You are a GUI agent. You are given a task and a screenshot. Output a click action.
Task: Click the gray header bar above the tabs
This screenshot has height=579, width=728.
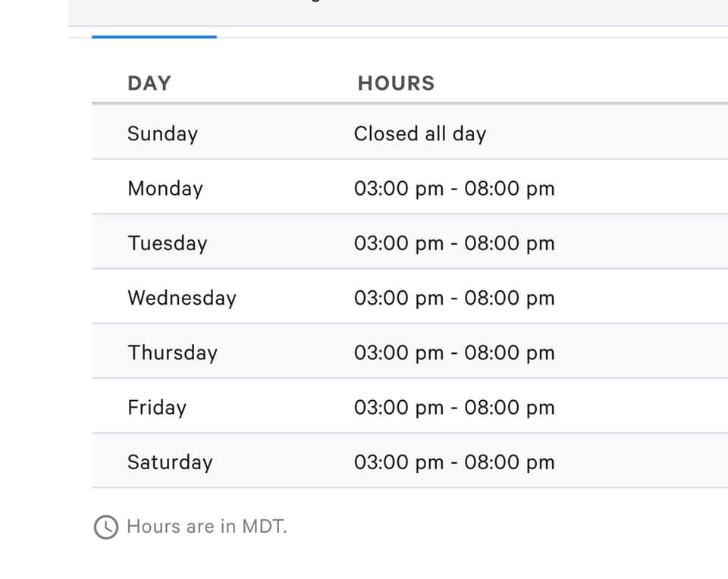pyautogui.click(x=398, y=13)
